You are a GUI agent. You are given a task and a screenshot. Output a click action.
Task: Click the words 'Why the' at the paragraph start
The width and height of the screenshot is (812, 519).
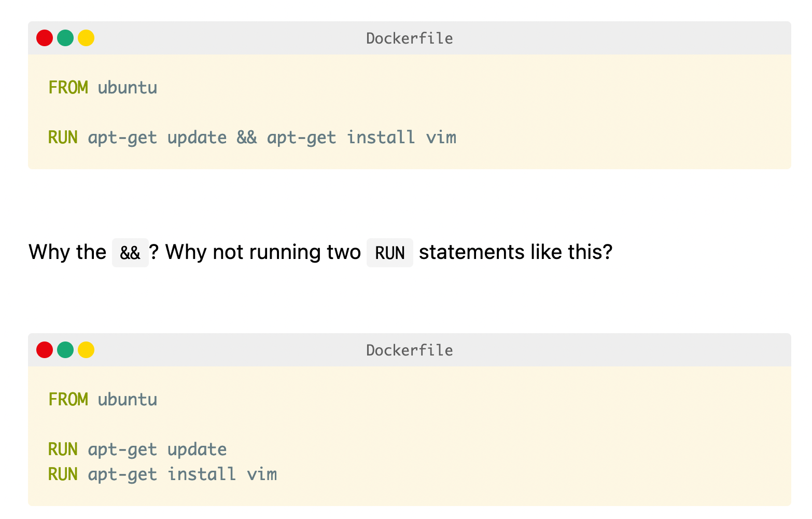(67, 252)
